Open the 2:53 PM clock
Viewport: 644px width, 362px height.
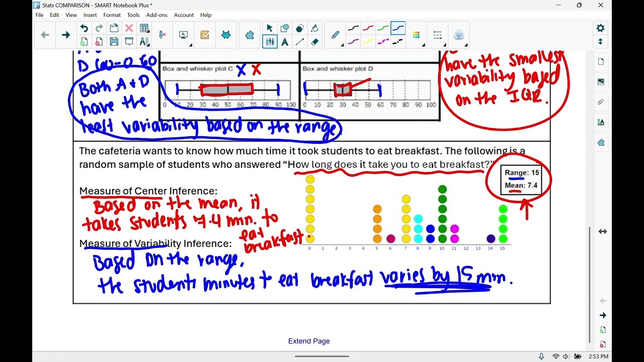(x=598, y=356)
